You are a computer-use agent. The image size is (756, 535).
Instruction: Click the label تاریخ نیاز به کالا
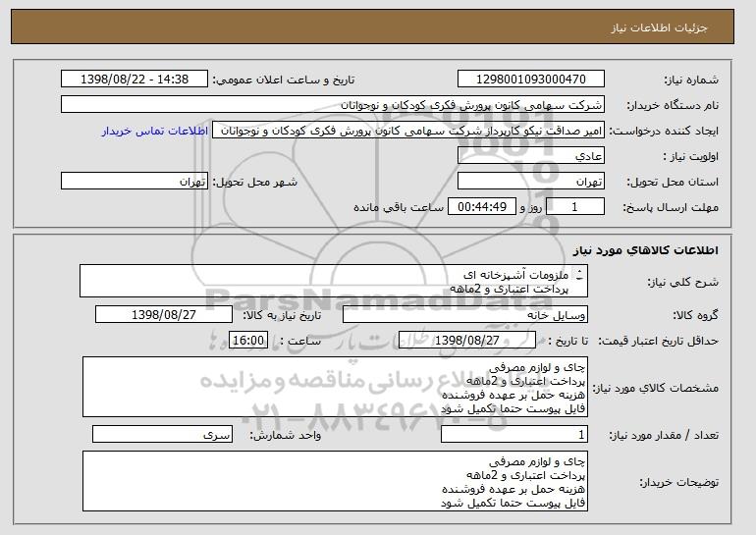(x=282, y=315)
